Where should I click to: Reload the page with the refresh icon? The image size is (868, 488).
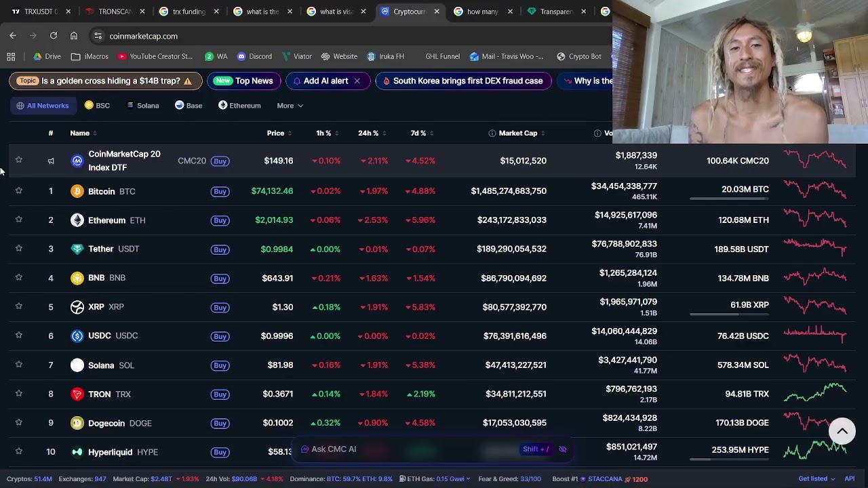pos(54,36)
